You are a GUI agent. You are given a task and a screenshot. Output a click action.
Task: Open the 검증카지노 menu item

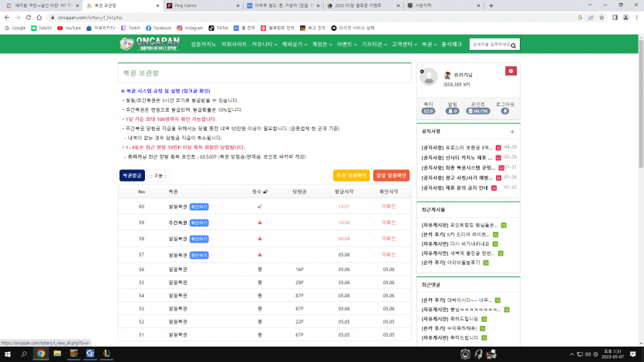[204, 44]
